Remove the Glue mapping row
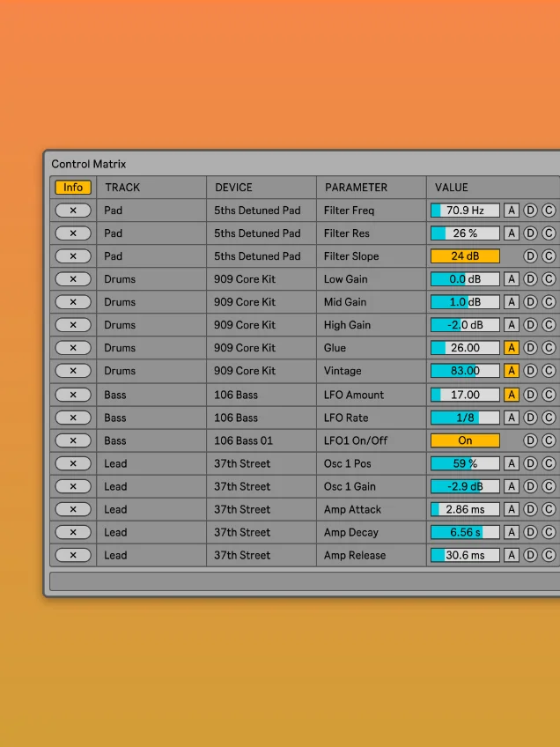Screen dimensions: 560x747 pos(73,348)
